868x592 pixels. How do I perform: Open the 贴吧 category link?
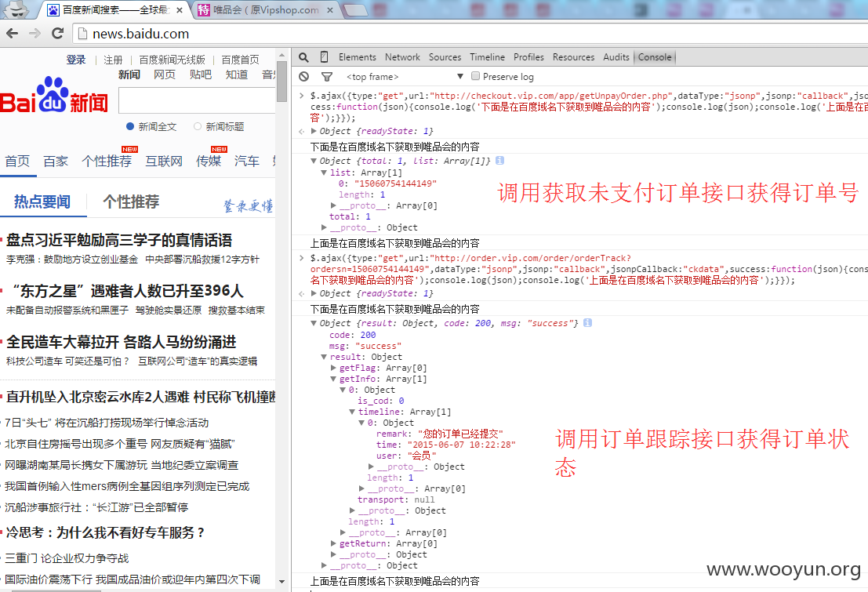(x=201, y=74)
